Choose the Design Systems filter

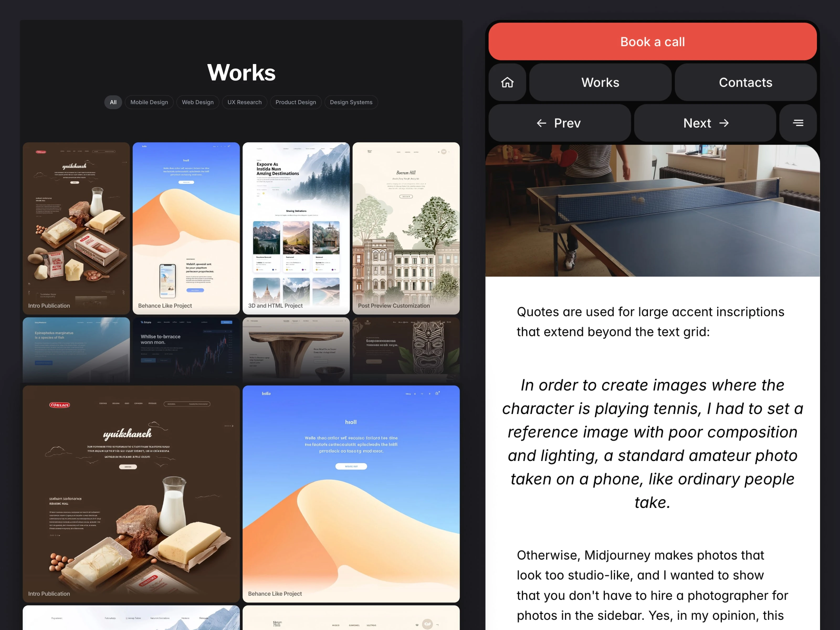click(x=351, y=102)
